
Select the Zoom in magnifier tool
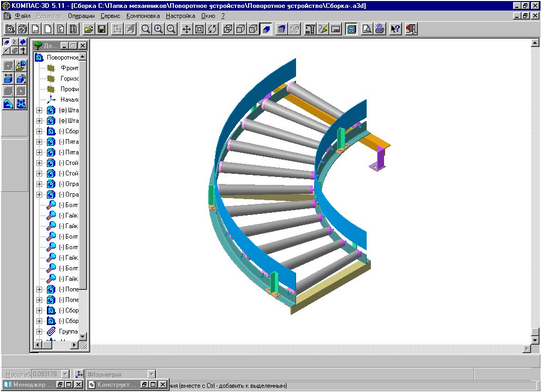point(159,29)
